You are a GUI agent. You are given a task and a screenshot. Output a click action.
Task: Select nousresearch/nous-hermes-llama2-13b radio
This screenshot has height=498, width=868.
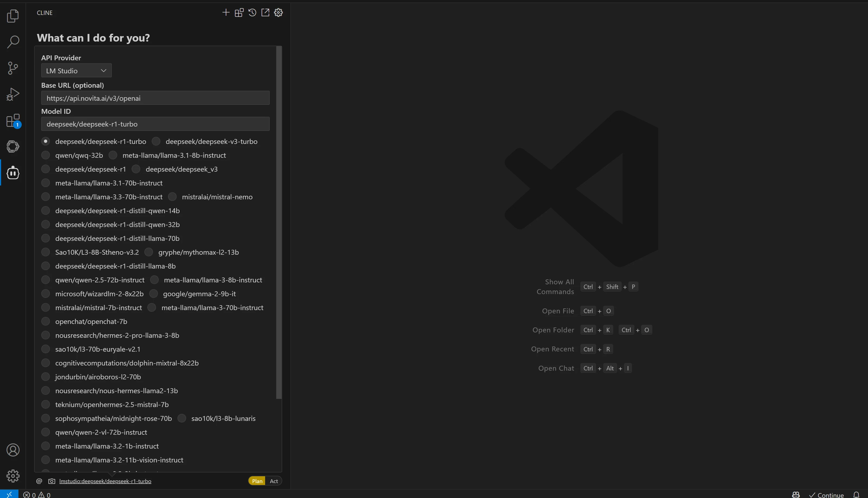tap(46, 390)
